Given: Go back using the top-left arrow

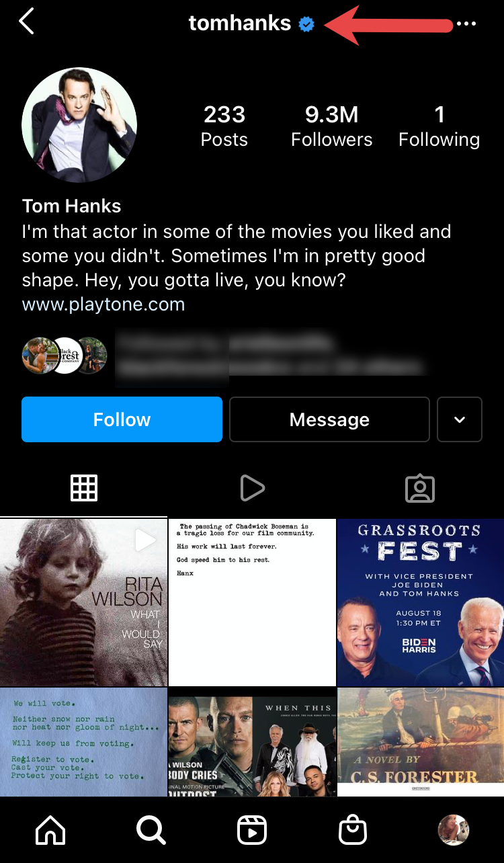Looking at the screenshot, I should point(26,22).
